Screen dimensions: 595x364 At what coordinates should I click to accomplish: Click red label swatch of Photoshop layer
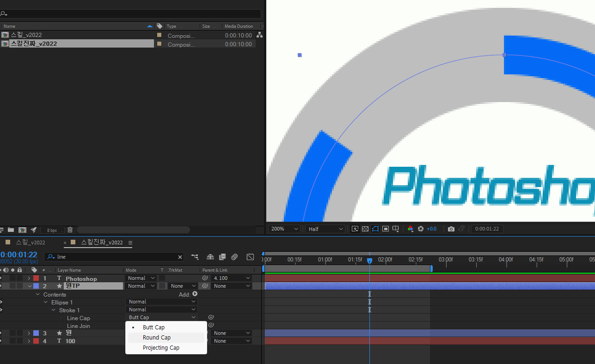36,279
